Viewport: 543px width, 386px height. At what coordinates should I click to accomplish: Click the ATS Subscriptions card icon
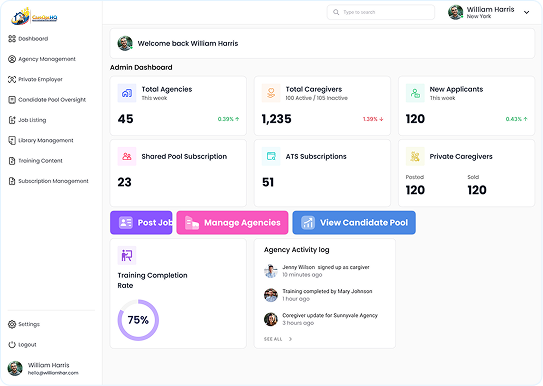click(271, 156)
